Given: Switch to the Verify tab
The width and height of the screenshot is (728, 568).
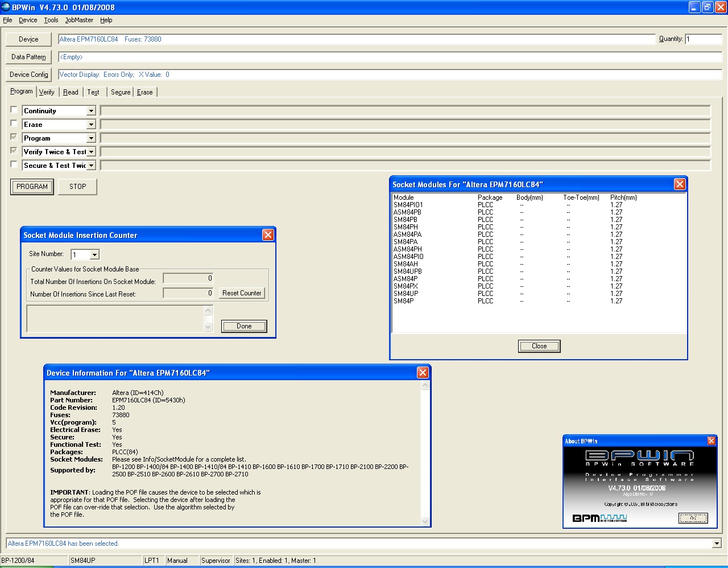Looking at the screenshot, I should (47, 92).
